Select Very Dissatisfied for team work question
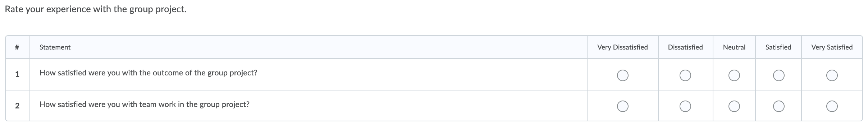Image resolution: width=868 pixels, height=135 pixels. coord(622,106)
